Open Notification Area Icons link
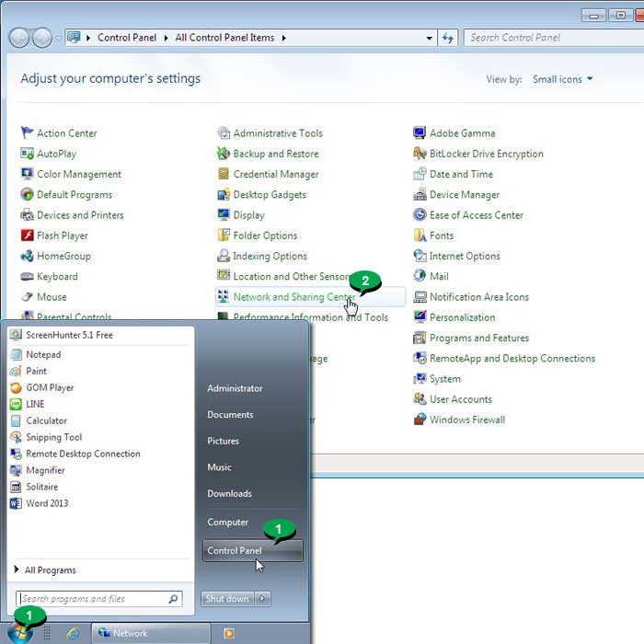644x644 pixels. click(x=479, y=296)
